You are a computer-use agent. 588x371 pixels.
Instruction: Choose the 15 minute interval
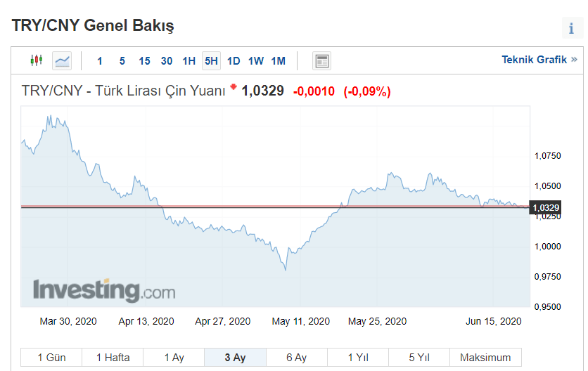pos(144,61)
